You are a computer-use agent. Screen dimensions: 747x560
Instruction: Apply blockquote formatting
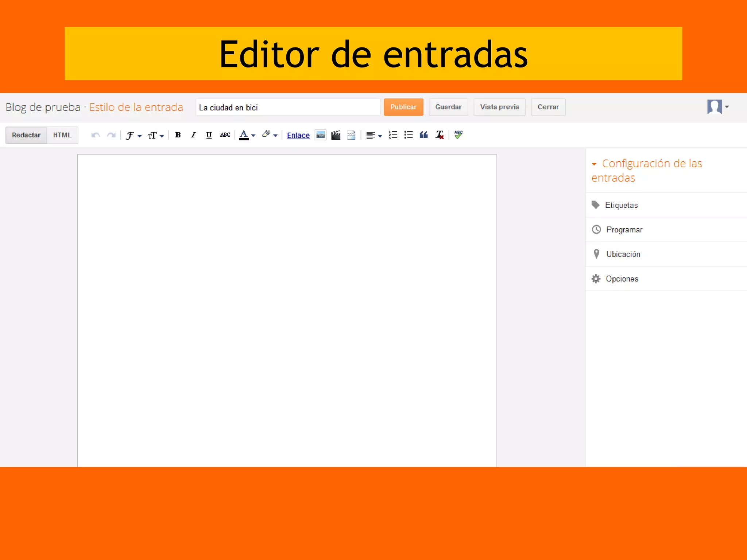(423, 135)
